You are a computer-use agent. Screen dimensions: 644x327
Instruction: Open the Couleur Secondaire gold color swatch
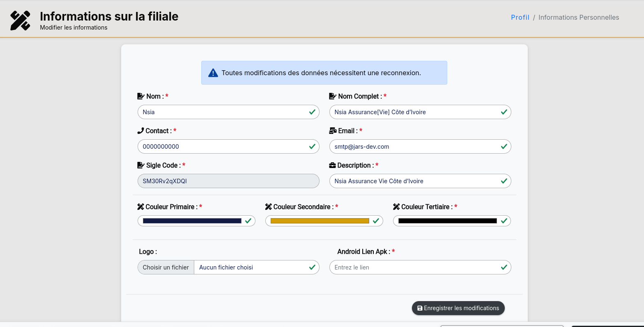click(x=320, y=221)
